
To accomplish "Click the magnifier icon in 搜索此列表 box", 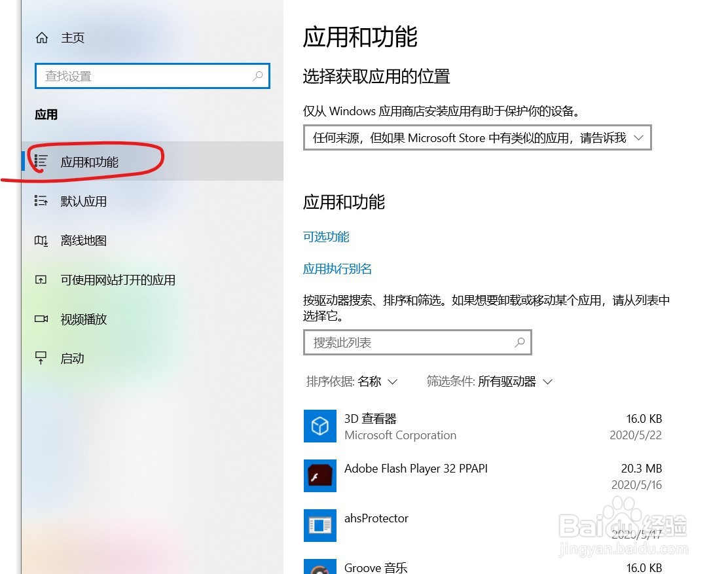I will tap(520, 342).
